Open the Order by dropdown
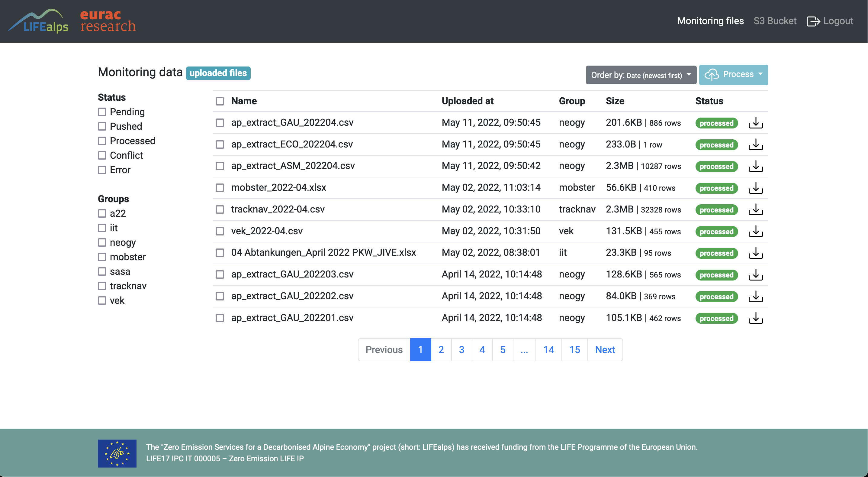 point(641,75)
